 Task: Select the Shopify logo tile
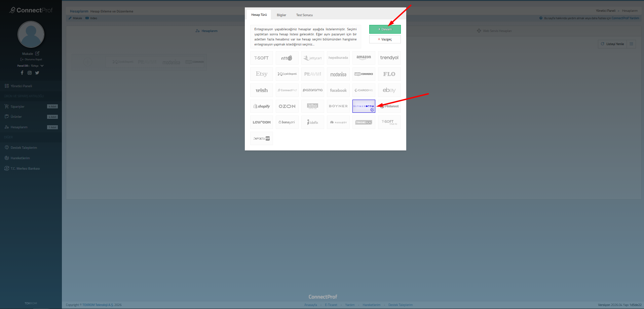click(261, 106)
